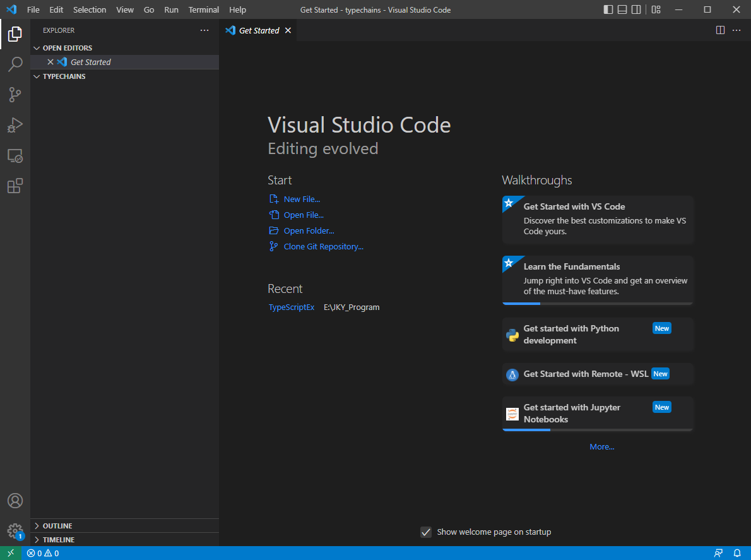
Task: Click New badge on Jupyter walkthrough
Action: click(662, 408)
